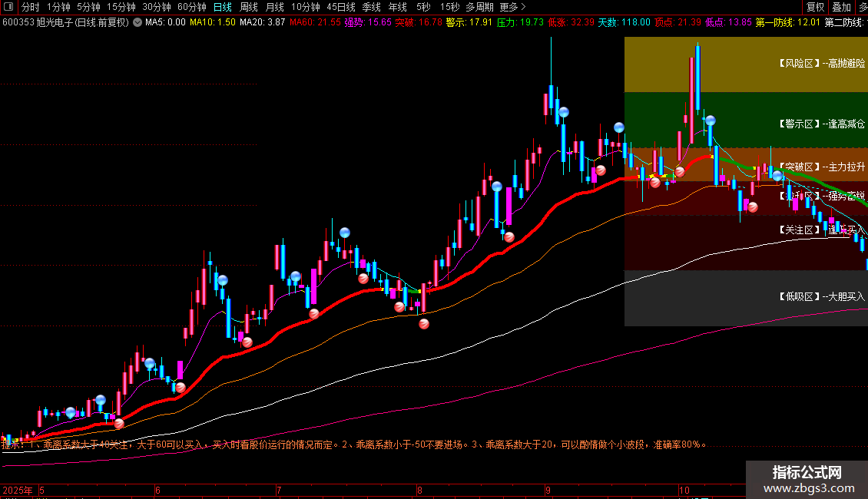Click the 【突破区】--主力拉升 zone label

coord(822,167)
